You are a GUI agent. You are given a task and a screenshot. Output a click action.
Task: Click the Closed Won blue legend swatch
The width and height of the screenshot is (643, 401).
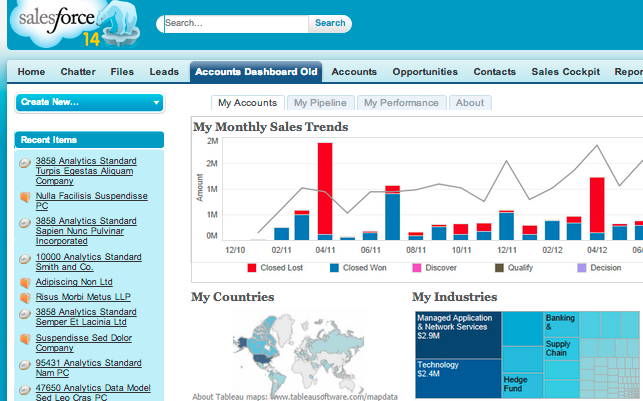[333, 268]
